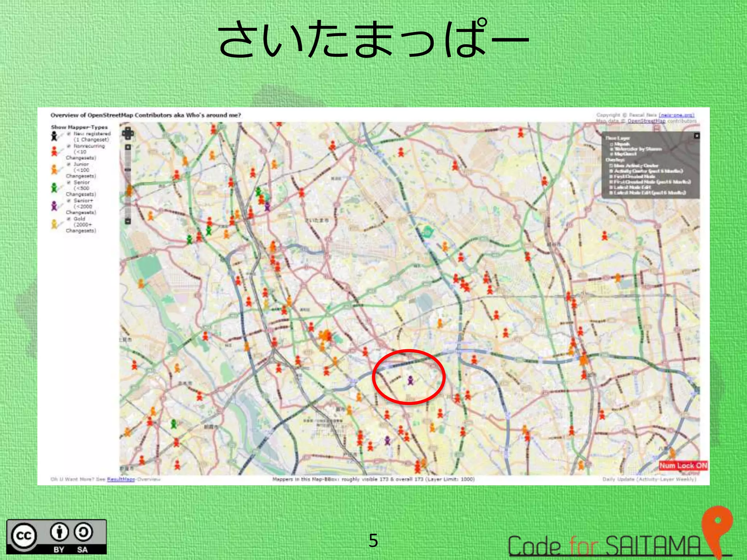Select the MapQuest base layer
This screenshot has width=747, height=560.
coord(612,154)
